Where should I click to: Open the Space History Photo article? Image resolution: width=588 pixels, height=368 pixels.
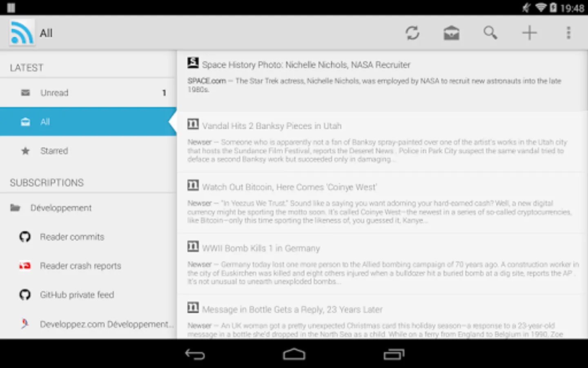point(382,81)
